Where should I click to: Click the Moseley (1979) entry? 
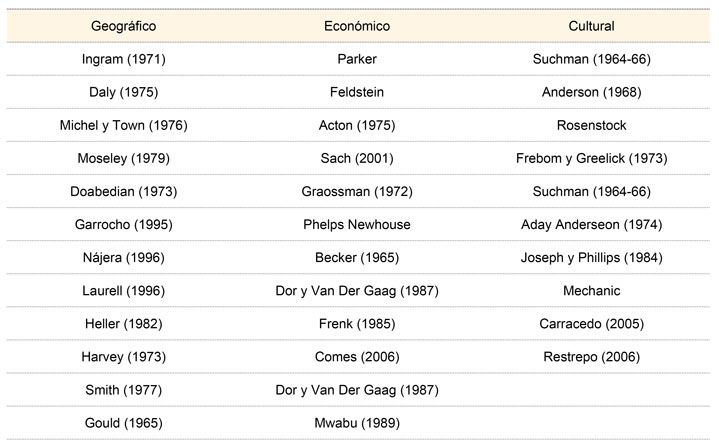[x=123, y=158]
